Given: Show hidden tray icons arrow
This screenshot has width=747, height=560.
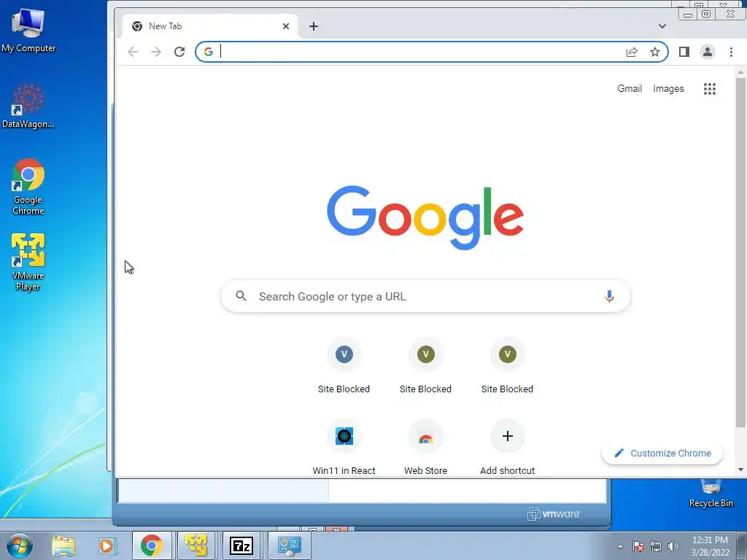Looking at the screenshot, I should (620, 546).
